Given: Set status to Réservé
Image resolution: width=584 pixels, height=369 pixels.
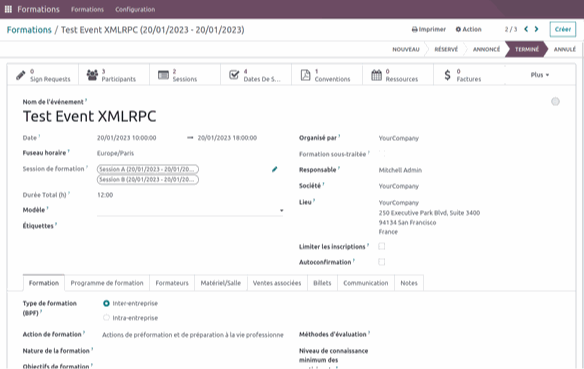Looking at the screenshot, I should pos(446,49).
